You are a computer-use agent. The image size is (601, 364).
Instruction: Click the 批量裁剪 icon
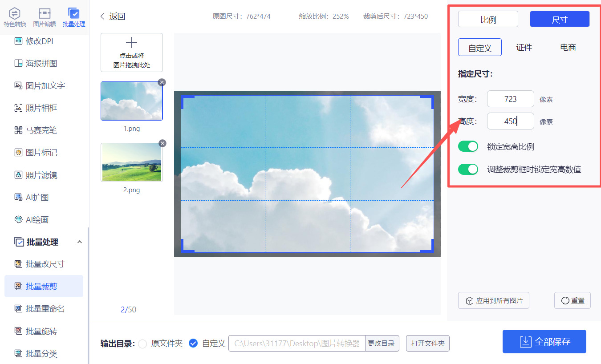tap(18, 286)
